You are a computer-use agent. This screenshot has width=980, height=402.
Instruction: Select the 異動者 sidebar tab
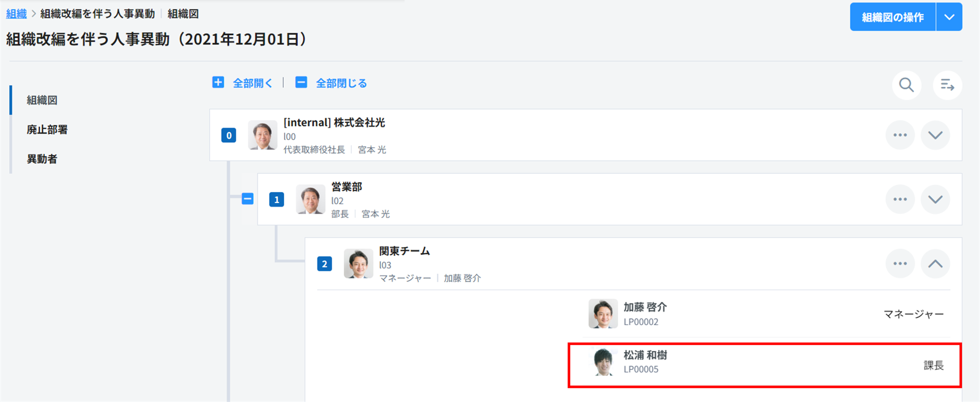[x=42, y=159]
